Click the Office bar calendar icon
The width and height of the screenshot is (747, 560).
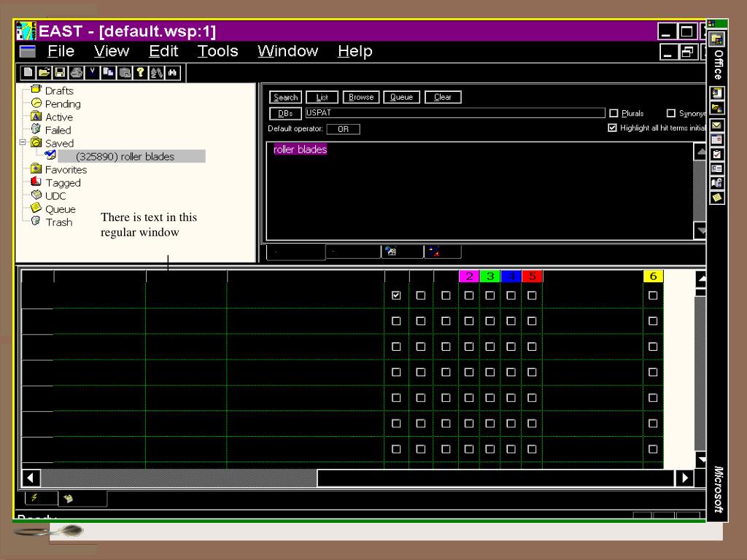717,139
